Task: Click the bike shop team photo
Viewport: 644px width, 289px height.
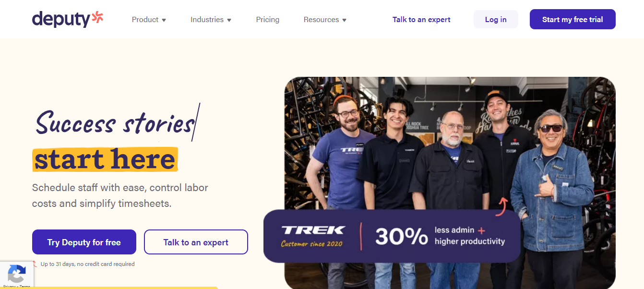Action: tap(450, 144)
